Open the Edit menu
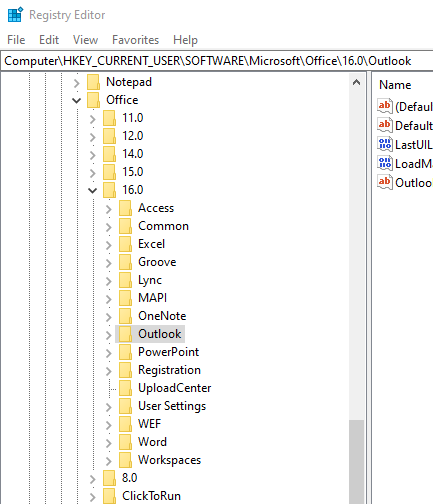The width and height of the screenshot is (433, 504). click(49, 40)
